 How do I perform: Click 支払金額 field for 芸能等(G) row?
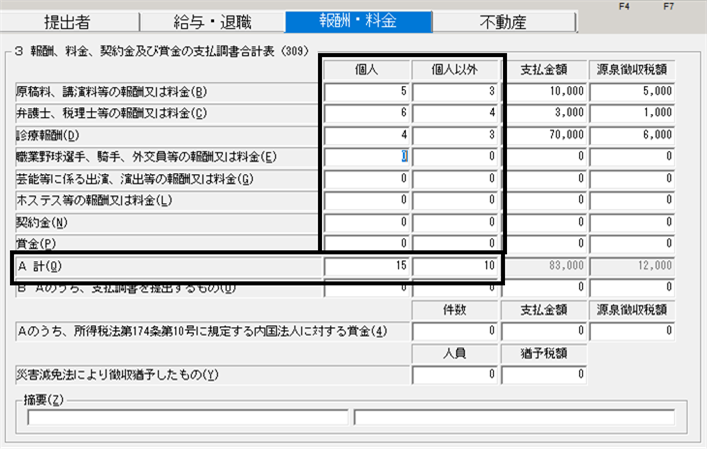tap(544, 179)
